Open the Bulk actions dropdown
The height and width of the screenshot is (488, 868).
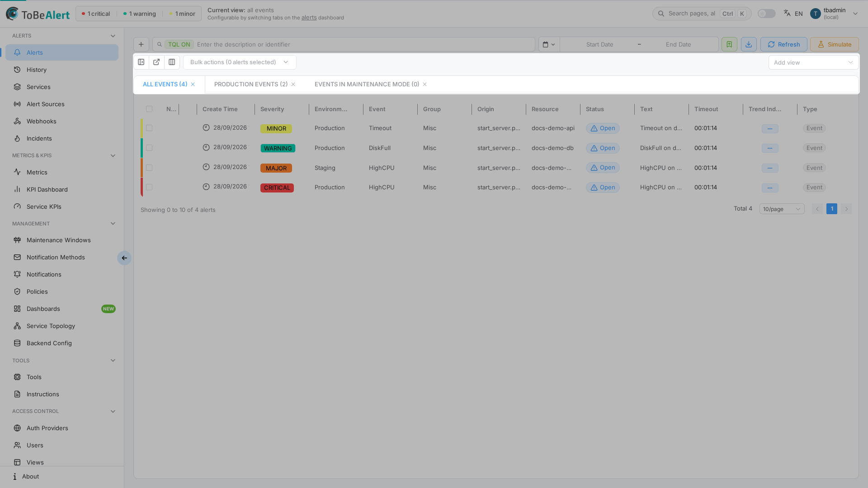[240, 62]
